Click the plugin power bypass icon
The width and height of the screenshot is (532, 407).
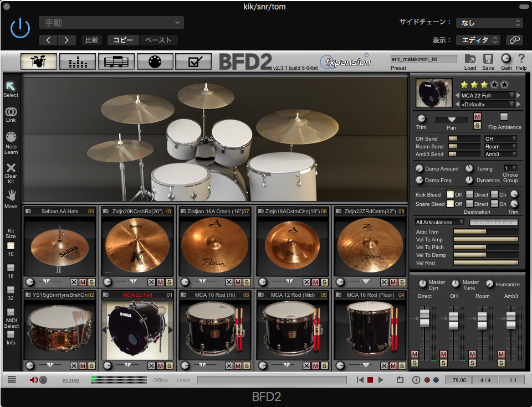(20, 28)
